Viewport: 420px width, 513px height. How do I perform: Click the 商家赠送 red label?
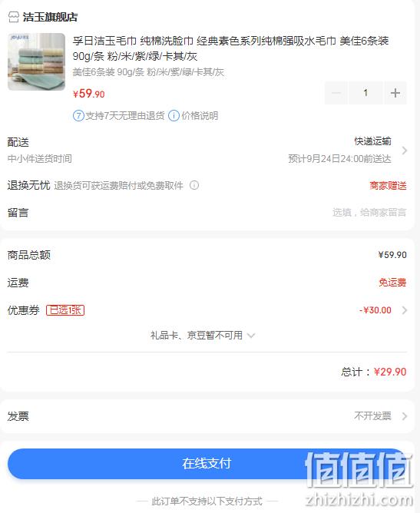tap(388, 186)
